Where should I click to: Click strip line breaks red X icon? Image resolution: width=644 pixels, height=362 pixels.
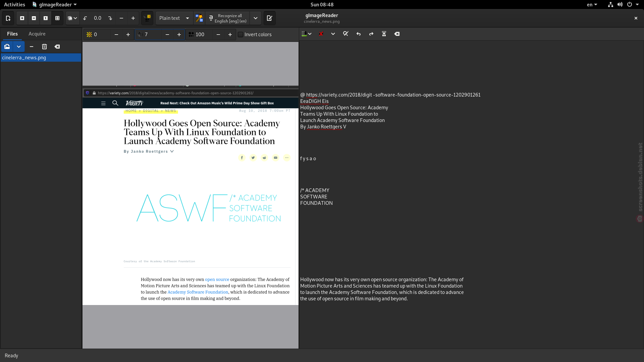click(321, 34)
